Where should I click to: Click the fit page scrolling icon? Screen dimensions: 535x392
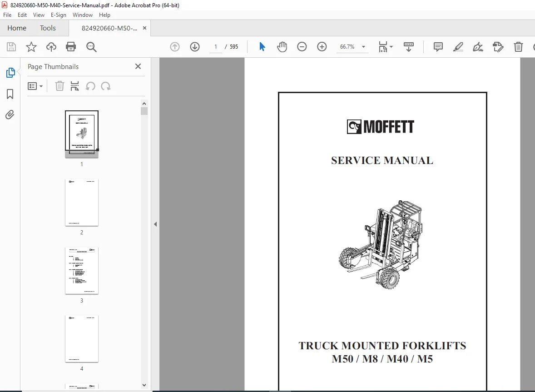pos(383,47)
